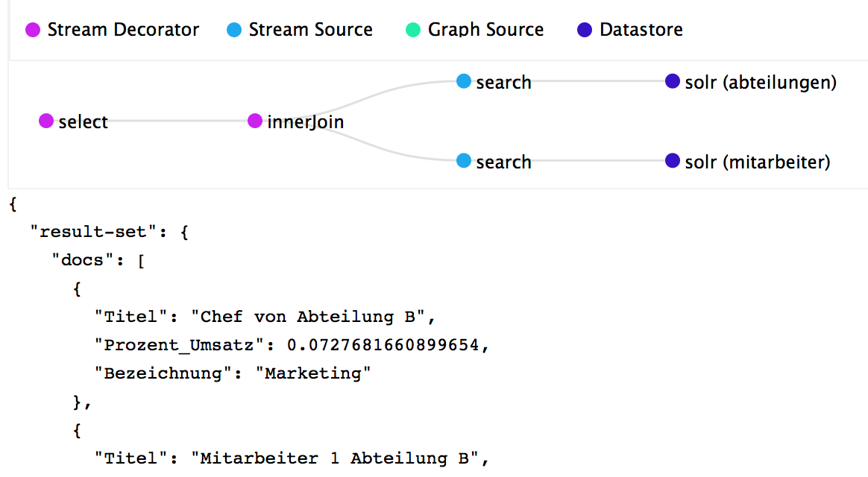Click the Graph Source legend dot

pos(413,31)
